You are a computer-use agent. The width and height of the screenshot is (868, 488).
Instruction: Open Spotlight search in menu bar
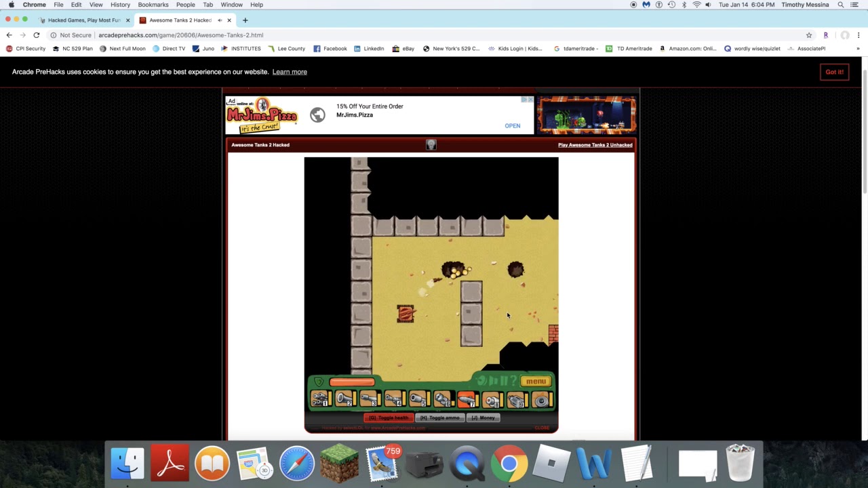point(841,5)
